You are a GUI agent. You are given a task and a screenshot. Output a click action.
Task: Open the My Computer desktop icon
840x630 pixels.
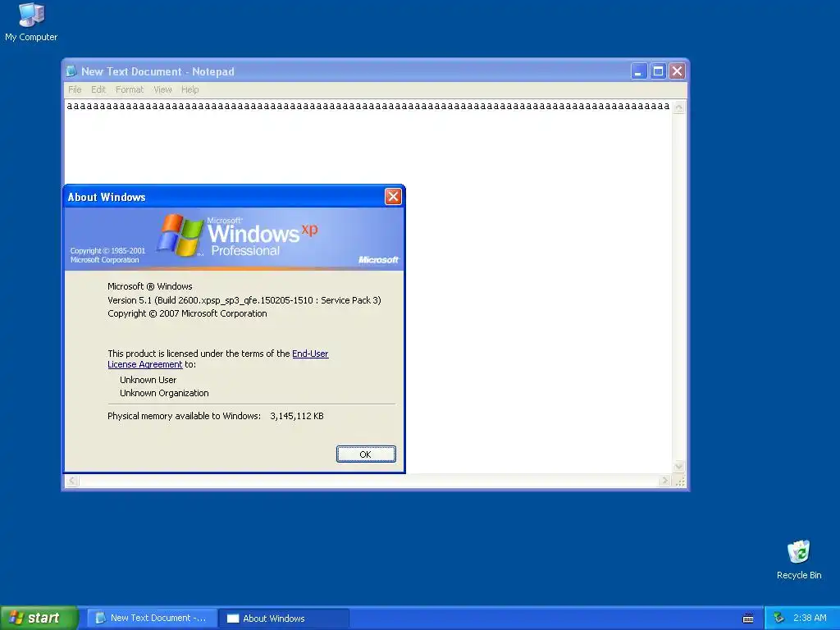coord(31,21)
